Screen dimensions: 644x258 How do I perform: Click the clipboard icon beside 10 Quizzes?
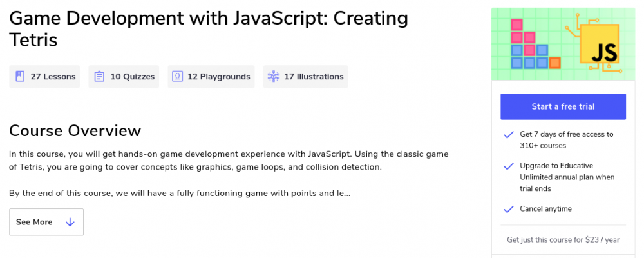(99, 77)
